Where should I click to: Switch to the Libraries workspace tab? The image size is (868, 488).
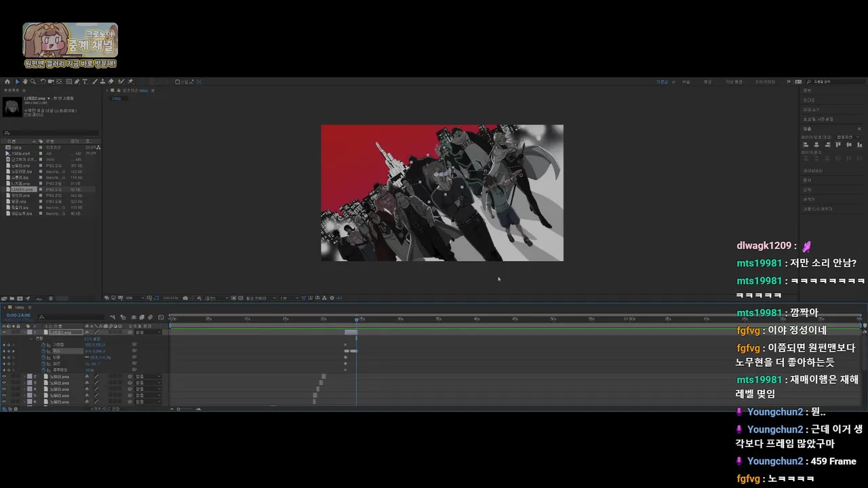[765, 82]
